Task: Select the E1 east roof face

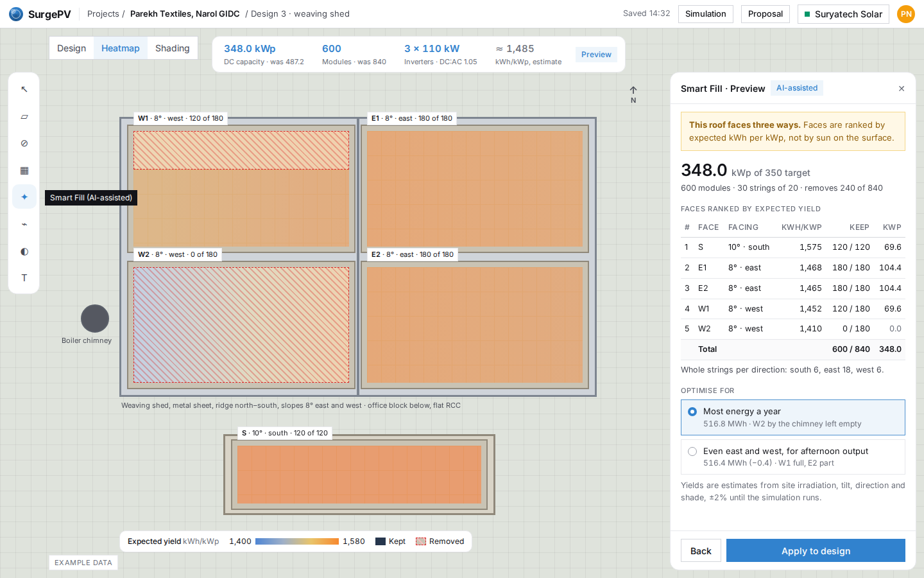Action: (x=475, y=189)
